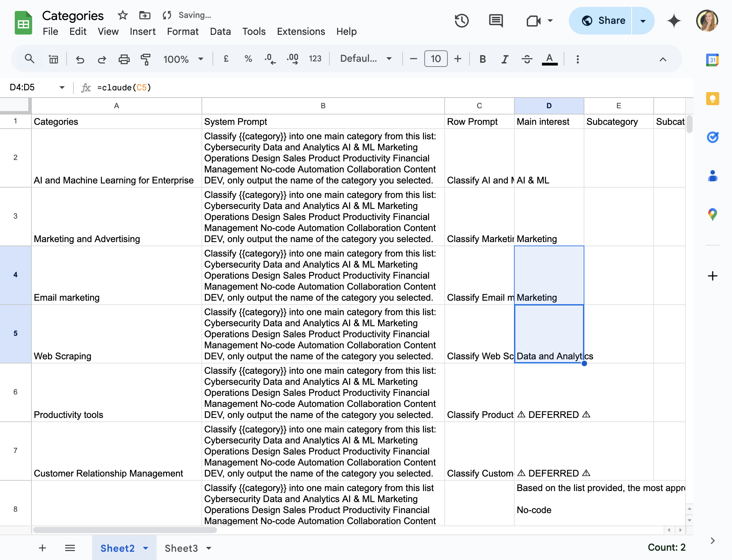Open the Data menu
The height and width of the screenshot is (560, 732).
(x=220, y=32)
